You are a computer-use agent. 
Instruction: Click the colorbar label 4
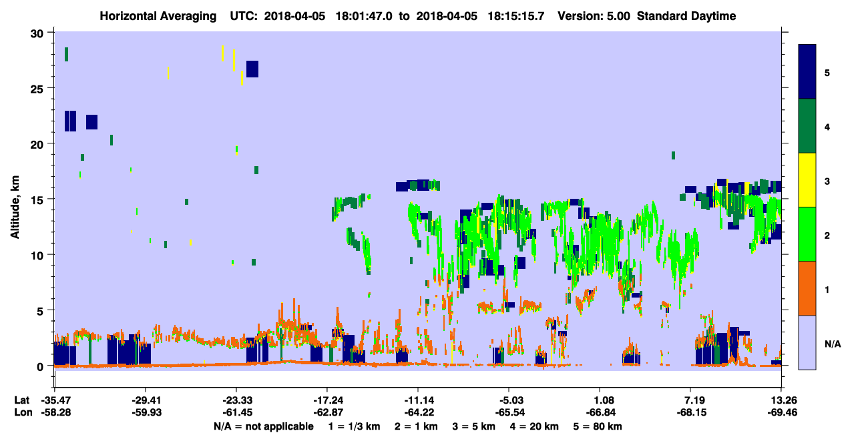click(x=827, y=126)
